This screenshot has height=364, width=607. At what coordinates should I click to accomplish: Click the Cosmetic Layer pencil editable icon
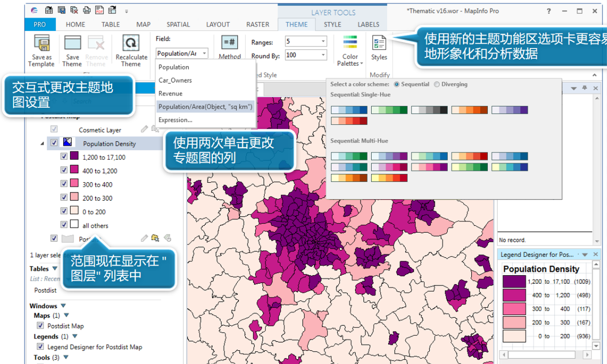tap(144, 129)
